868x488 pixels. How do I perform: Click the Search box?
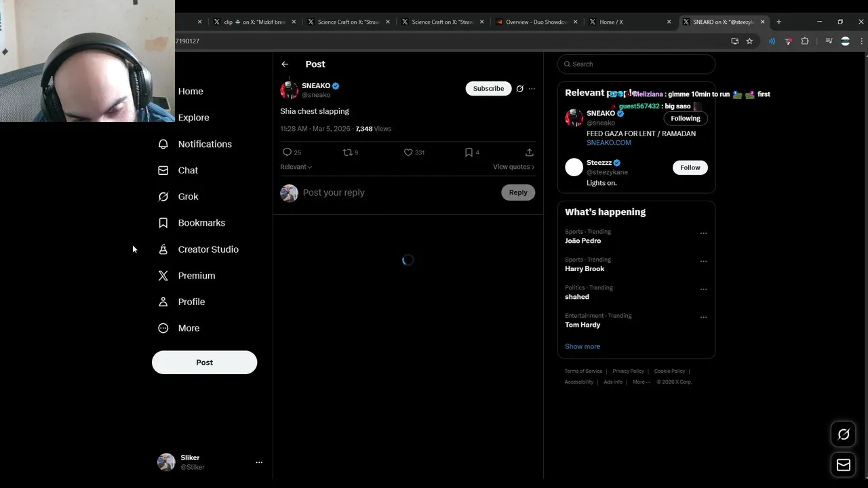tap(636, 64)
